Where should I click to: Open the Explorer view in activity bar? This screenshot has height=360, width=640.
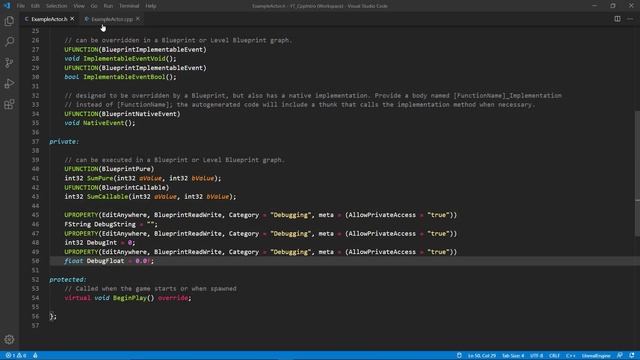(x=9, y=21)
